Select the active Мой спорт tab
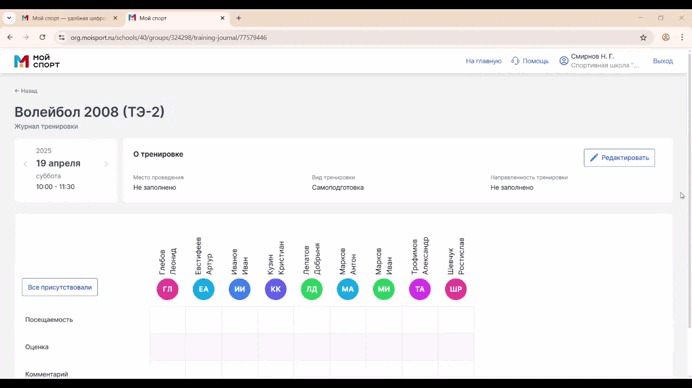This screenshot has width=692, height=388. pyautogui.click(x=177, y=18)
